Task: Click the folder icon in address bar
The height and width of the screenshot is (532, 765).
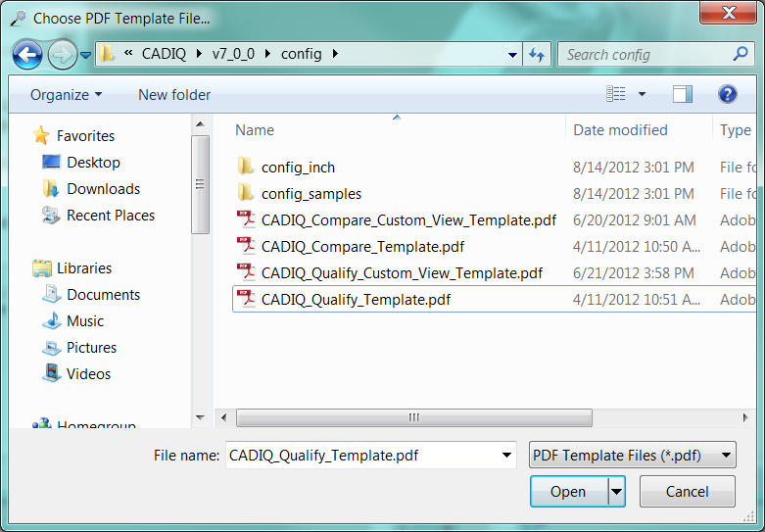Action: tap(107, 54)
